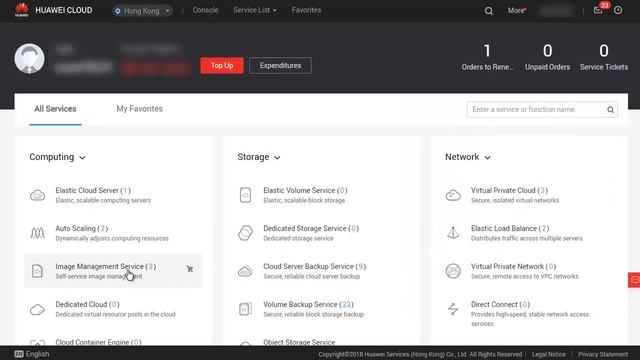This screenshot has height=360, width=640.
Task: Open Auto Scaling service
Action: pos(82,229)
